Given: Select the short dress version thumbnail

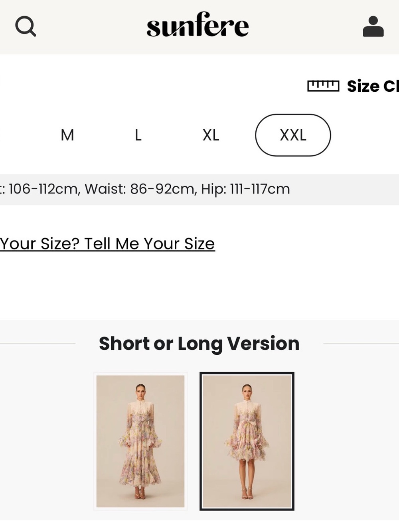Looking at the screenshot, I should (247, 441).
